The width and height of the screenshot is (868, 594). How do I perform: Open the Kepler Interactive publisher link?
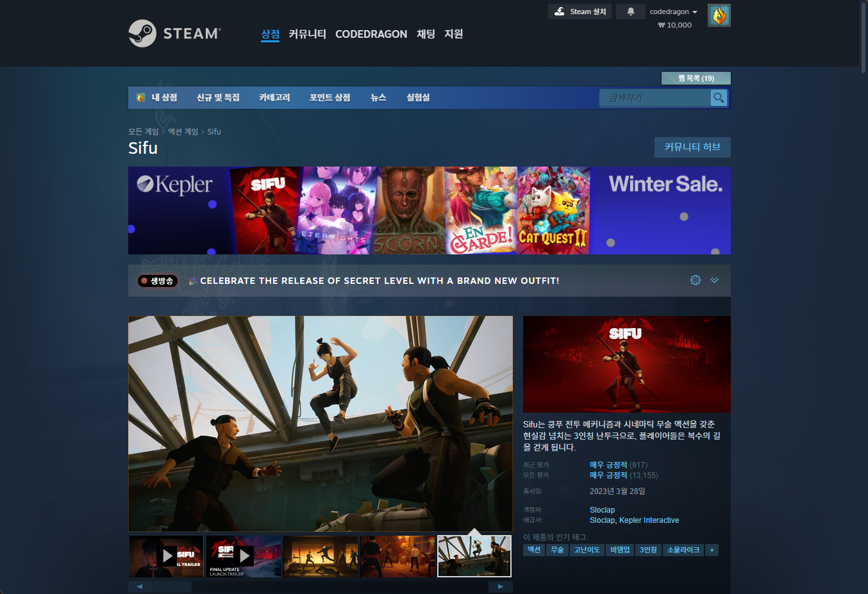[649, 520]
